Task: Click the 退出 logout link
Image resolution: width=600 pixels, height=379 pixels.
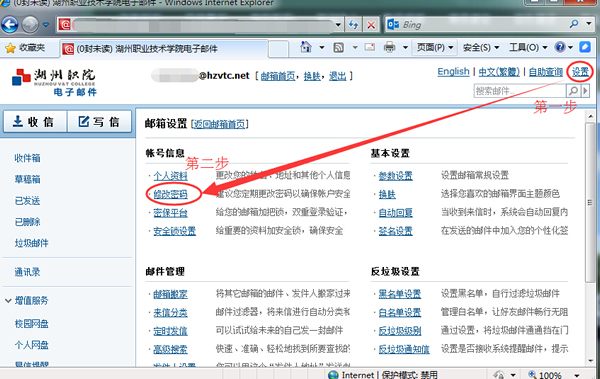Action: [x=338, y=76]
